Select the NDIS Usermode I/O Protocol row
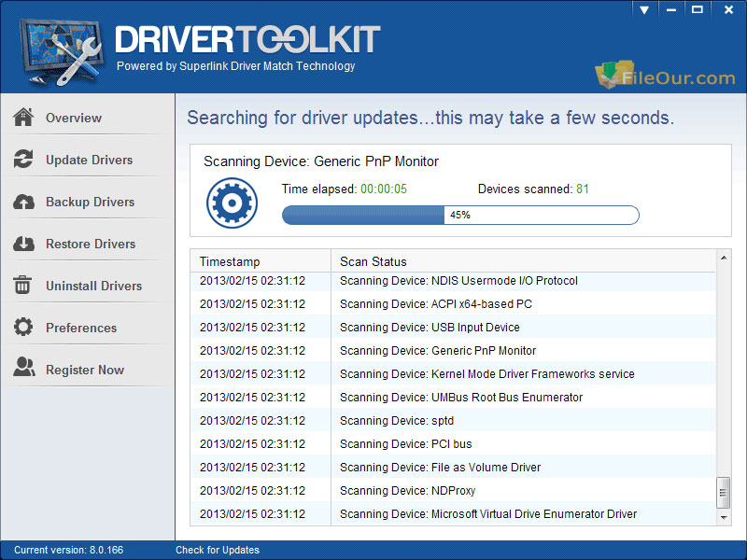This screenshot has height=560, width=747. coord(453,281)
